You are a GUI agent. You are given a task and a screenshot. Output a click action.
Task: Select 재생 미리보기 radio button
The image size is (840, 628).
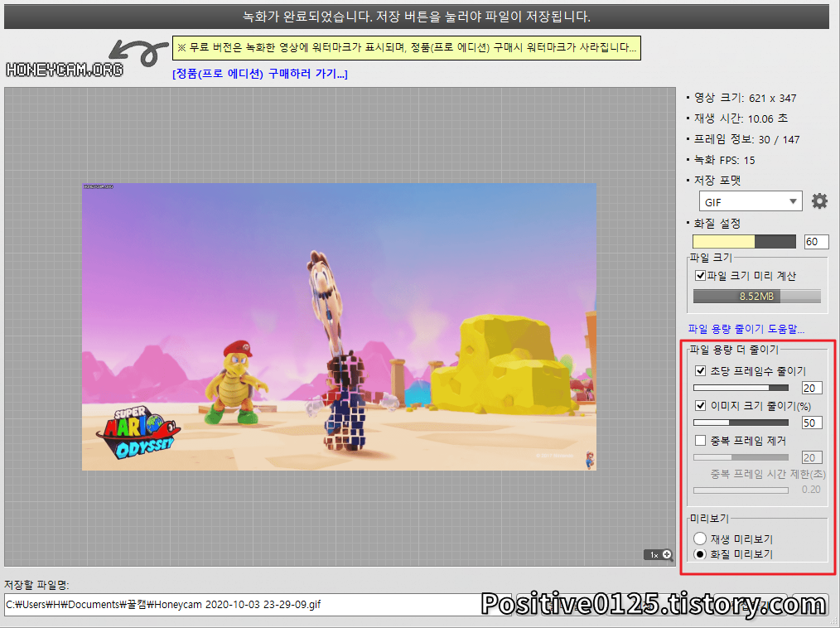pos(700,539)
